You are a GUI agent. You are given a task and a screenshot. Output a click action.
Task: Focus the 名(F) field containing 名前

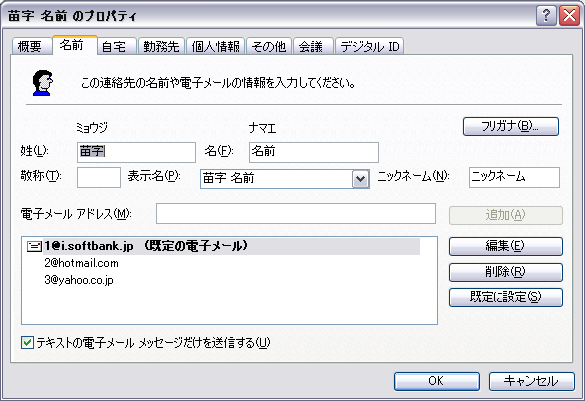314,152
